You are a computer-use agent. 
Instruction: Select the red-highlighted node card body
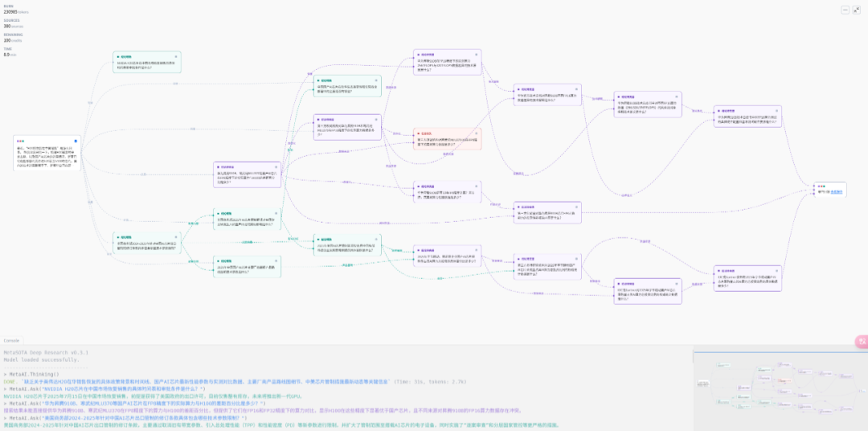(448, 139)
